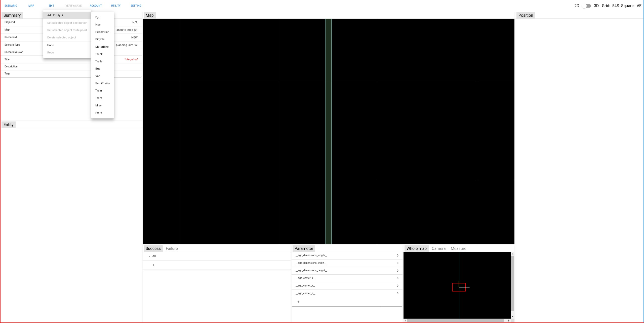The height and width of the screenshot is (323, 644).
Task: Select the Ego entity type
Action: 97,17
